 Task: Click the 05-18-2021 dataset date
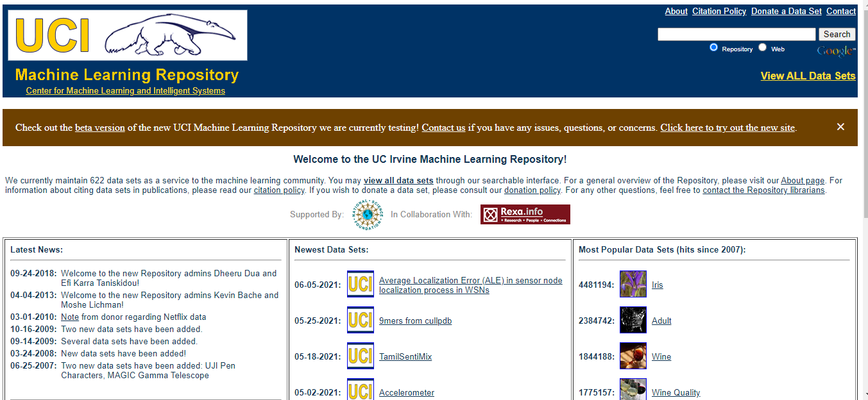click(x=318, y=356)
